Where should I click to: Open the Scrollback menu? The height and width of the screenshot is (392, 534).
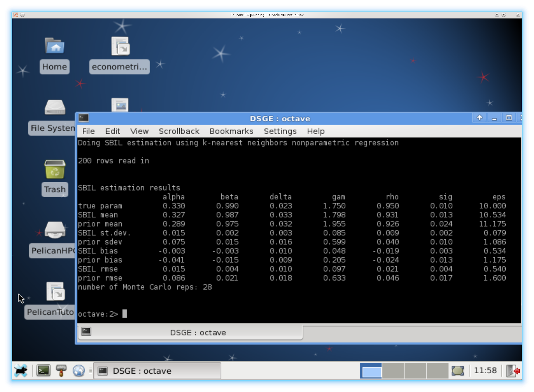click(x=179, y=131)
